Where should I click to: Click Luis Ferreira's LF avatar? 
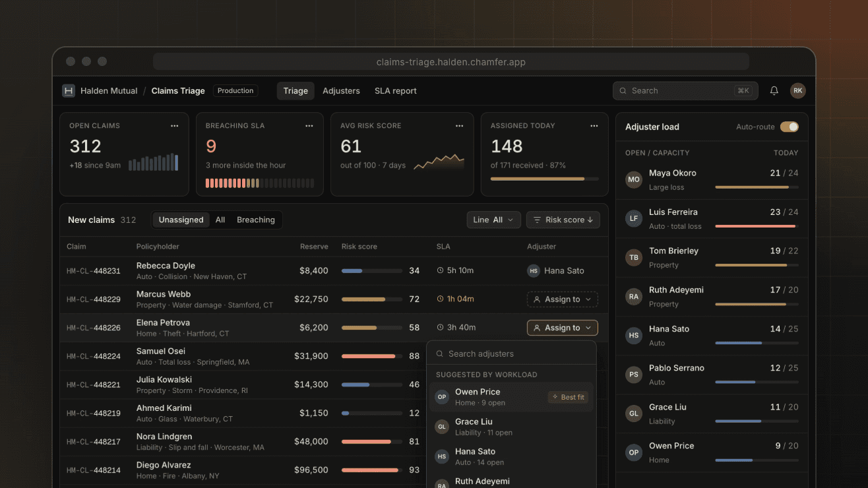(x=634, y=219)
